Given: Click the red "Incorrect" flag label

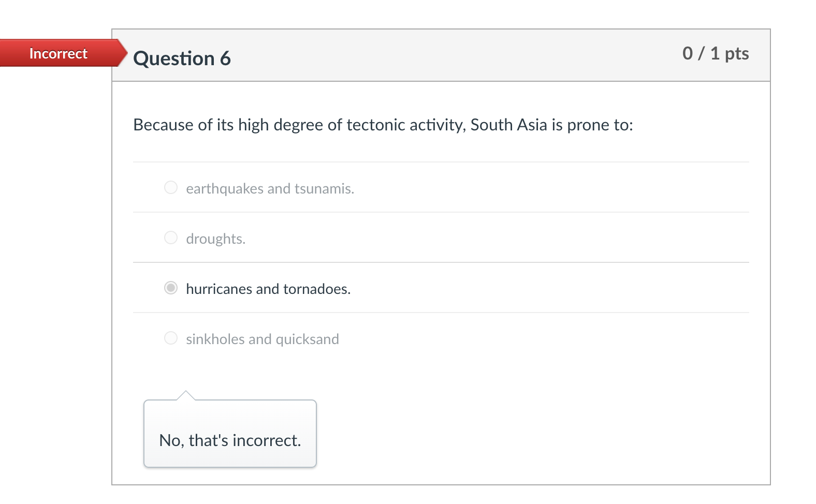Looking at the screenshot, I should coord(58,53).
